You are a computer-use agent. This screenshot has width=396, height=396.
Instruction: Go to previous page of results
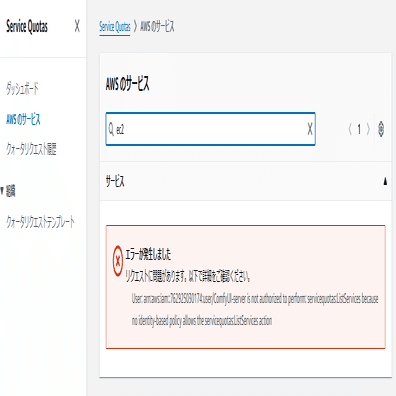pos(350,129)
